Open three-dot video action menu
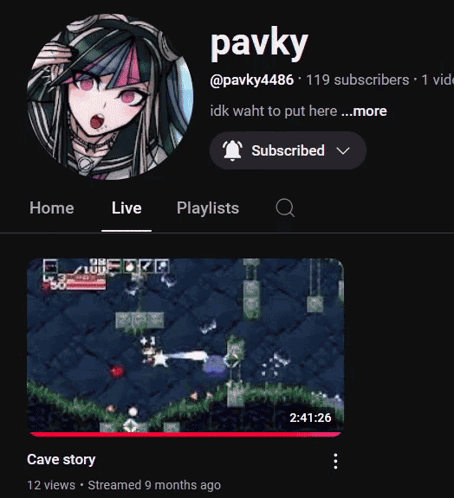This screenshot has width=454, height=498. click(335, 461)
